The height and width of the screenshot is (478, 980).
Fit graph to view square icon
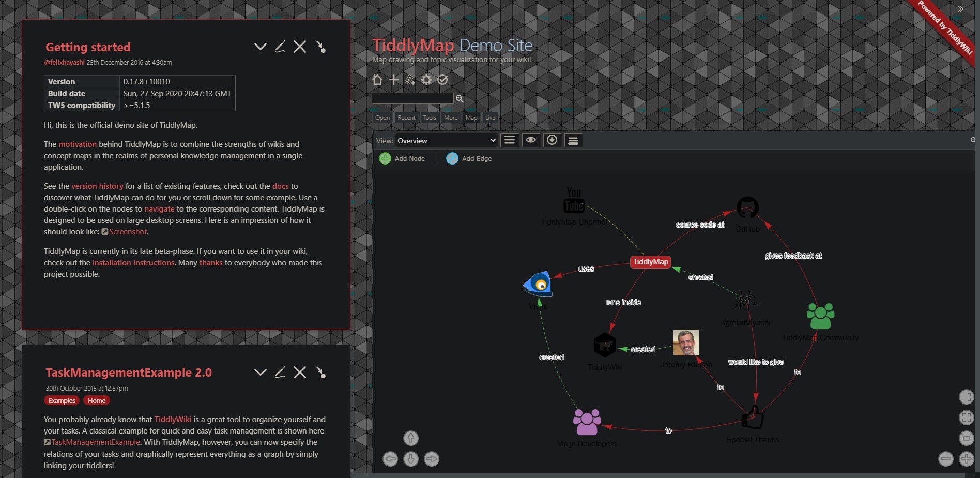click(967, 438)
